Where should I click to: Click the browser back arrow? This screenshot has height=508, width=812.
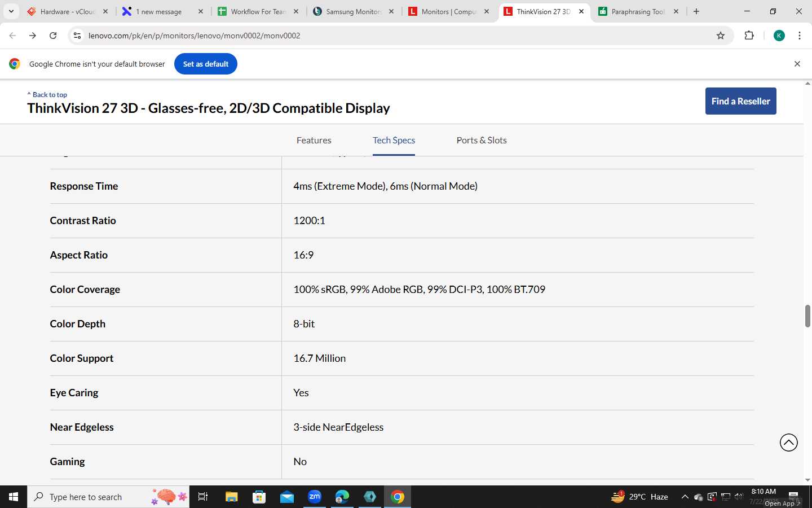(x=12, y=36)
